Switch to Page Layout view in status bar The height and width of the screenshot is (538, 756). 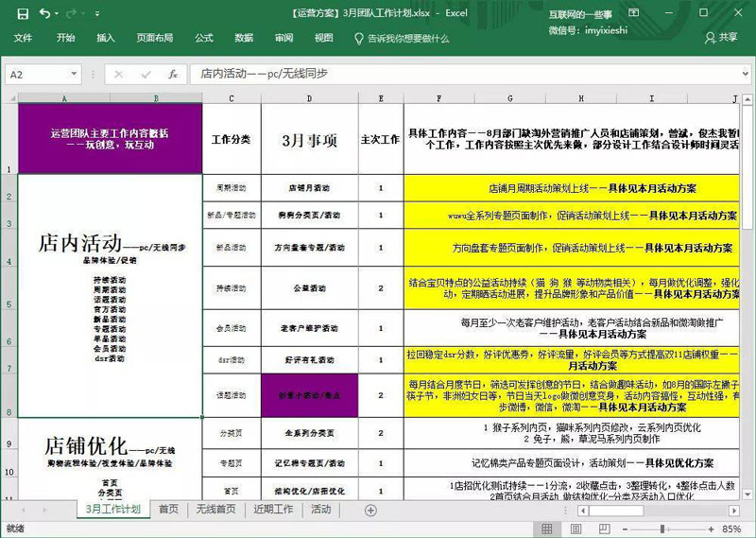(x=574, y=529)
